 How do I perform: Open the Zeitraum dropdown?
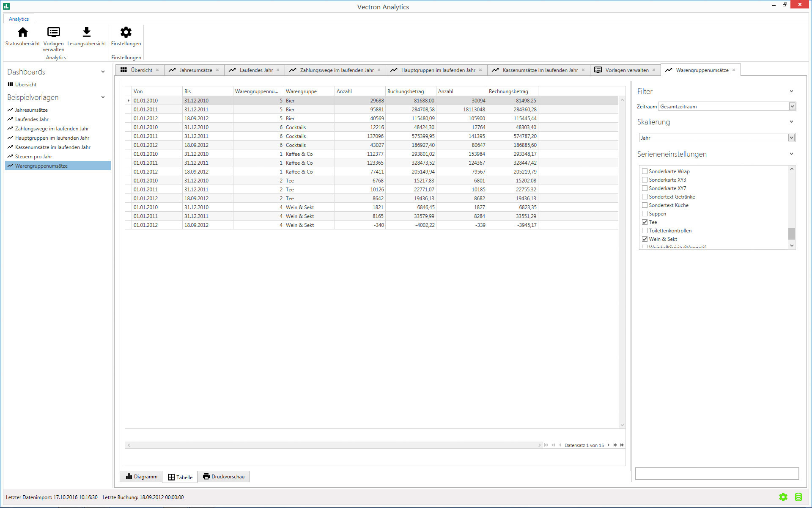[792, 107]
